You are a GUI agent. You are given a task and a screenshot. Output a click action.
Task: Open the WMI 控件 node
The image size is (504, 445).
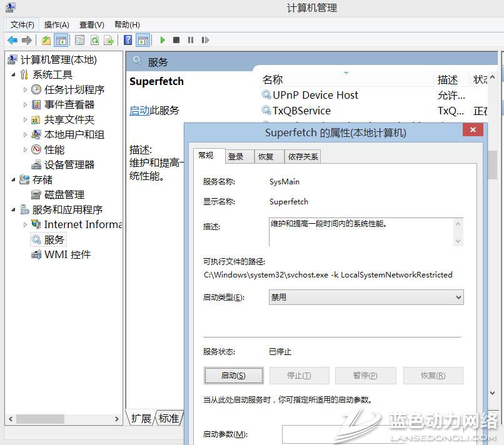coord(67,254)
